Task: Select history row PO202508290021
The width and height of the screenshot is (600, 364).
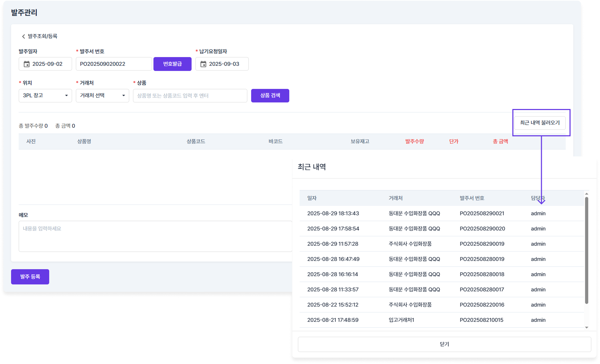Action: coord(482,213)
